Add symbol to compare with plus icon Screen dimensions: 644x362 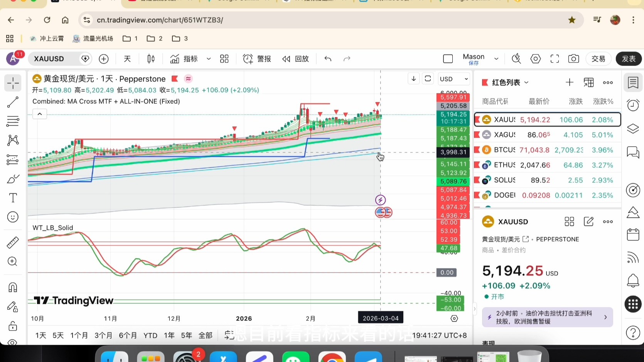point(104,59)
